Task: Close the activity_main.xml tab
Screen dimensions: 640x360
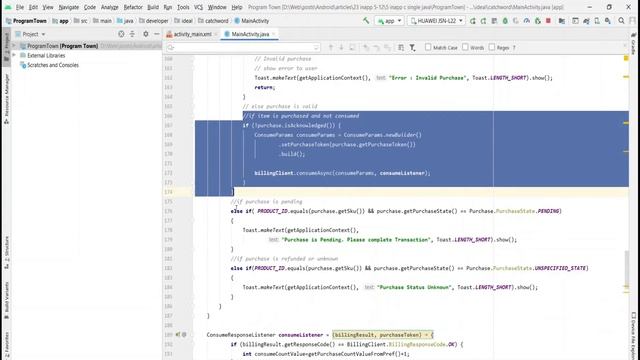Action: click(x=216, y=34)
